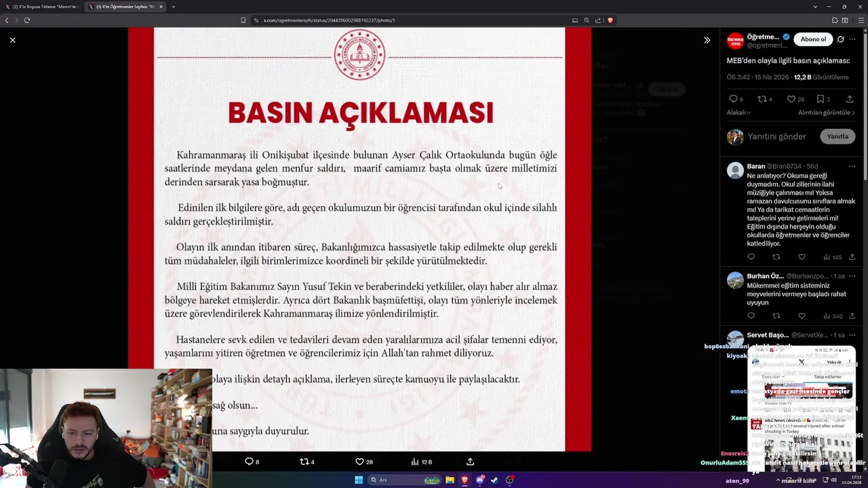Open a new browser tab
This screenshot has height=488, width=868.
tap(173, 7)
